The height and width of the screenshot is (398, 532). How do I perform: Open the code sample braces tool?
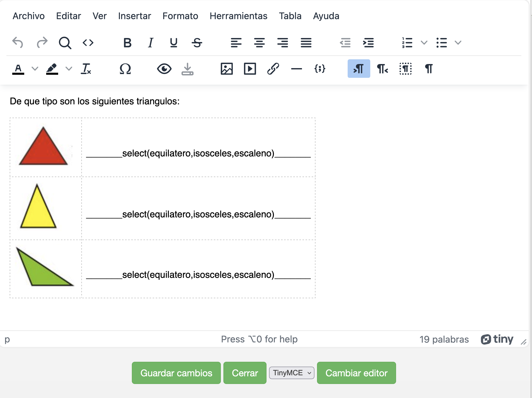320,69
